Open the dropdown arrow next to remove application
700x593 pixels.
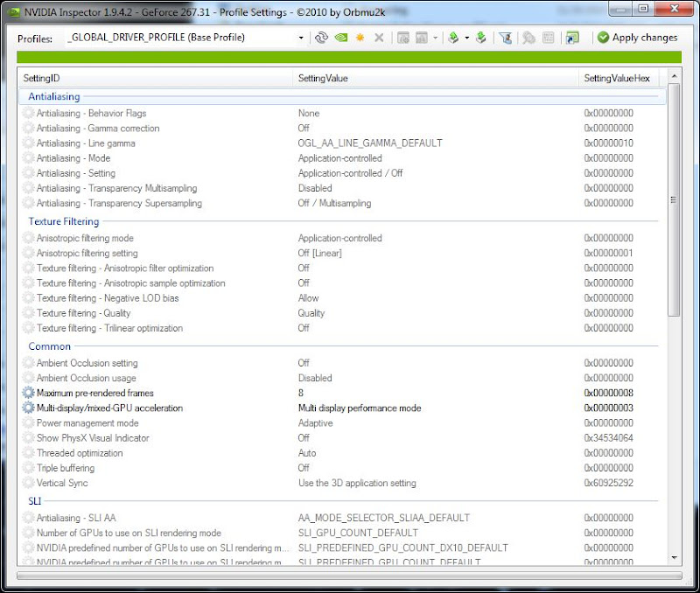pos(435,38)
